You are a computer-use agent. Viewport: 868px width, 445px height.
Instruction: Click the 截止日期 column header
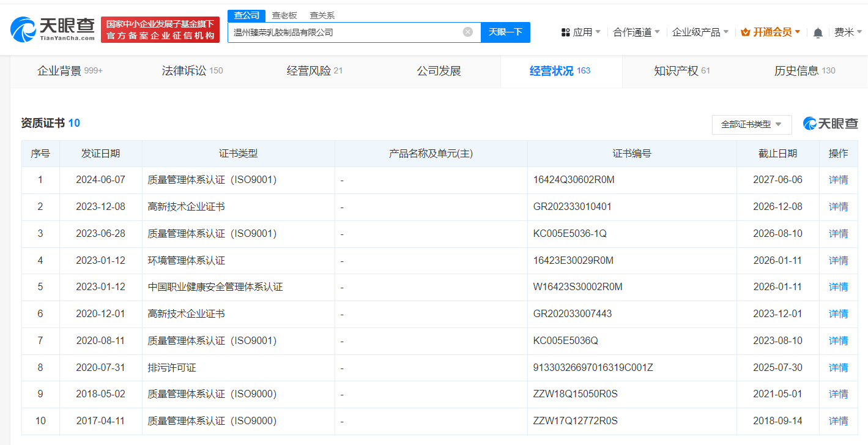click(777, 154)
